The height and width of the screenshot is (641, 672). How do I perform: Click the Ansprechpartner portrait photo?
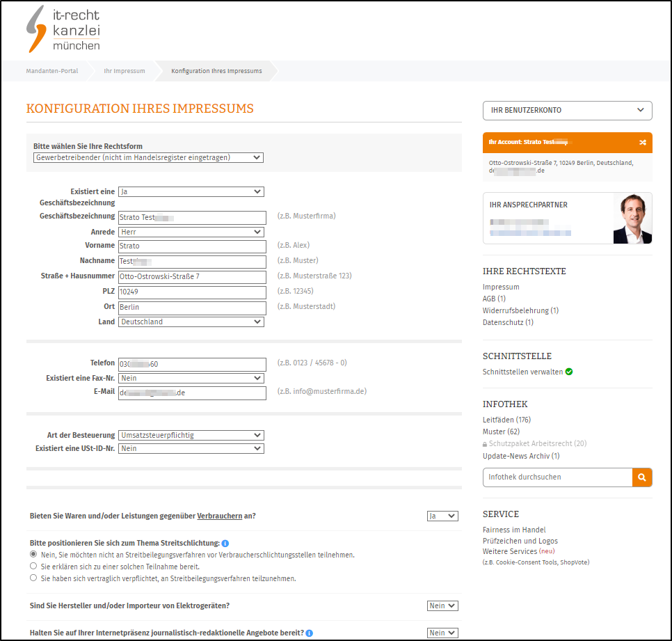(x=632, y=219)
